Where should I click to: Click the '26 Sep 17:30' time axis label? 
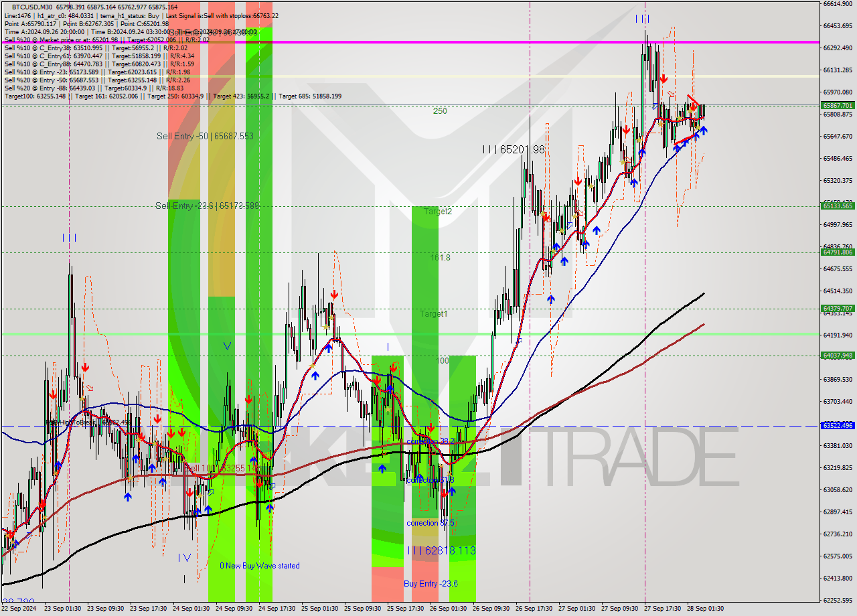point(534,609)
